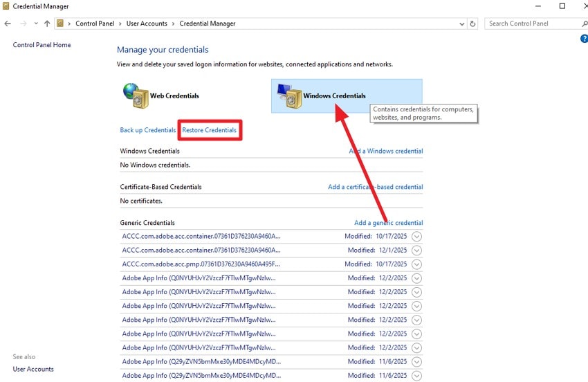
Task: Click the Certificate-Based Credentials section heading
Action: tap(160, 186)
